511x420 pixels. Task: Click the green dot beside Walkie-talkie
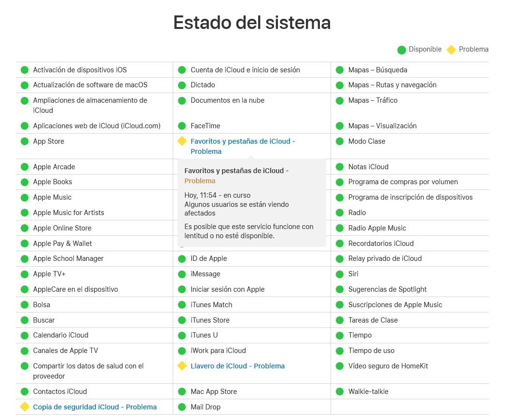tap(340, 392)
